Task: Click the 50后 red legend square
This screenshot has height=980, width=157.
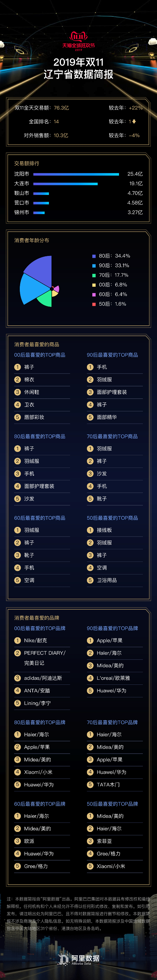Action: click(94, 304)
